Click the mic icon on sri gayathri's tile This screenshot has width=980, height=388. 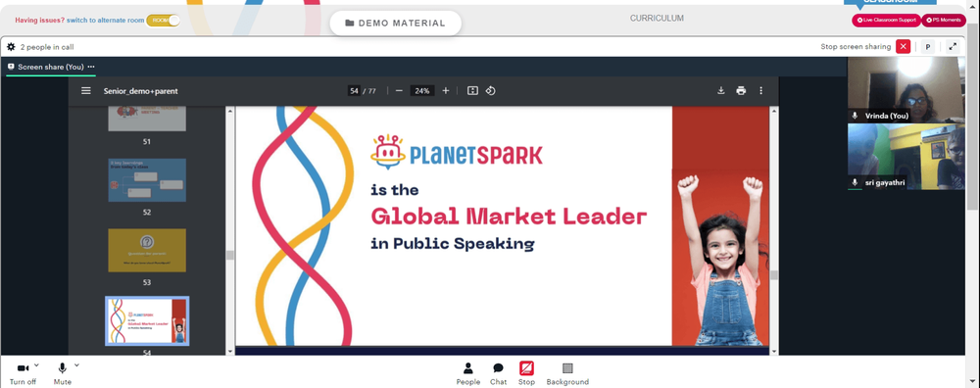(x=855, y=182)
